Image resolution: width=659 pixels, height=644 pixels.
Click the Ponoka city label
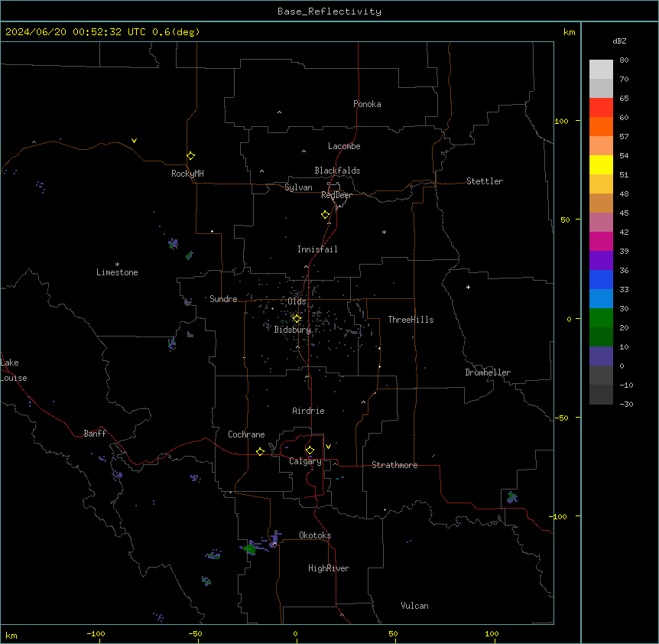click(x=367, y=104)
